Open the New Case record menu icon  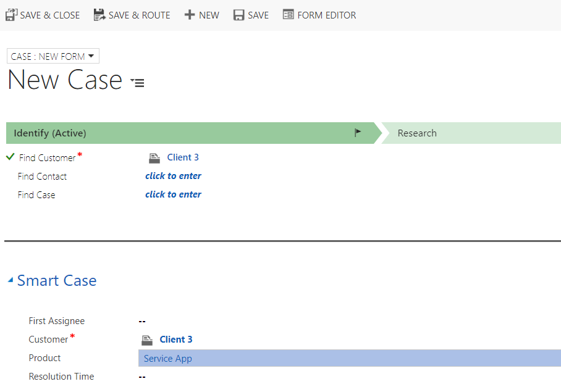click(x=137, y=83)
